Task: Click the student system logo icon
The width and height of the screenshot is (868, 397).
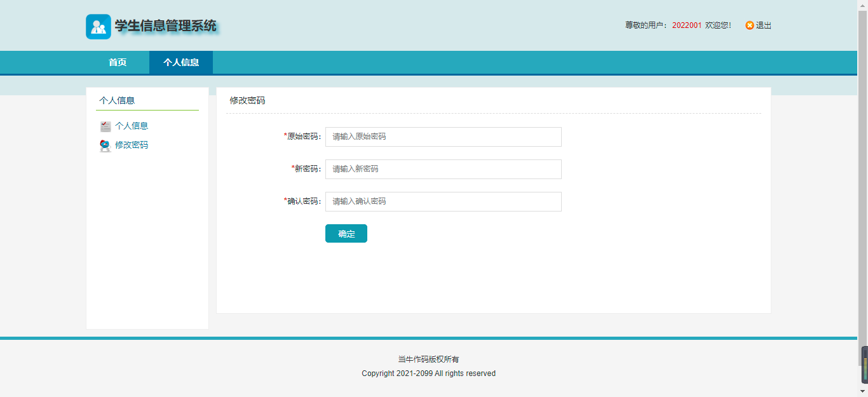Action: (x=98, y=27)
